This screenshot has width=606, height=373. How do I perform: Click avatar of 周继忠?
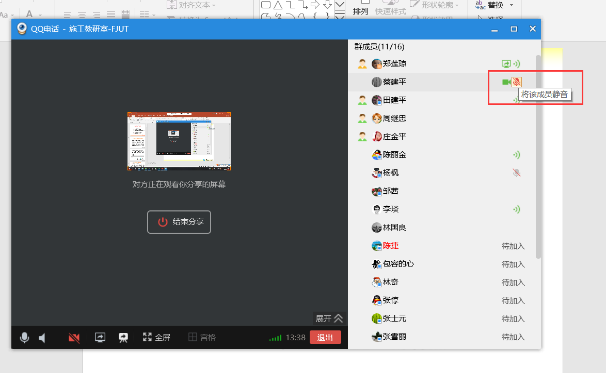377,118
